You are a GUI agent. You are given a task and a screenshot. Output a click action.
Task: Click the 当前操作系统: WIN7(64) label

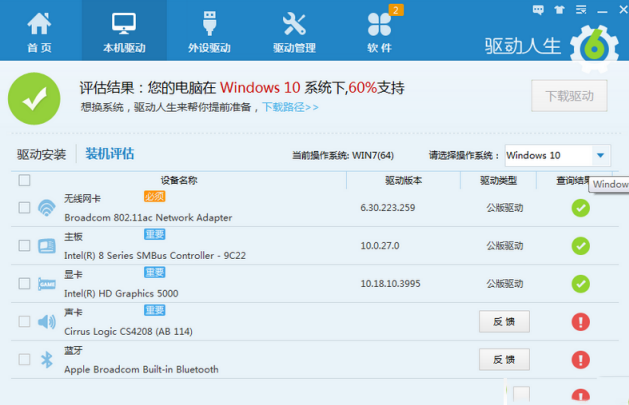point(343,156)
